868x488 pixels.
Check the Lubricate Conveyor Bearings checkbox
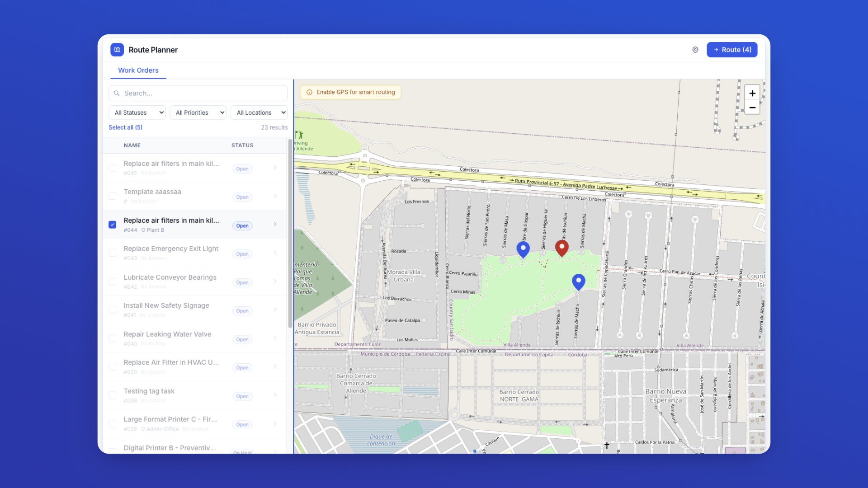click(112, 281)
